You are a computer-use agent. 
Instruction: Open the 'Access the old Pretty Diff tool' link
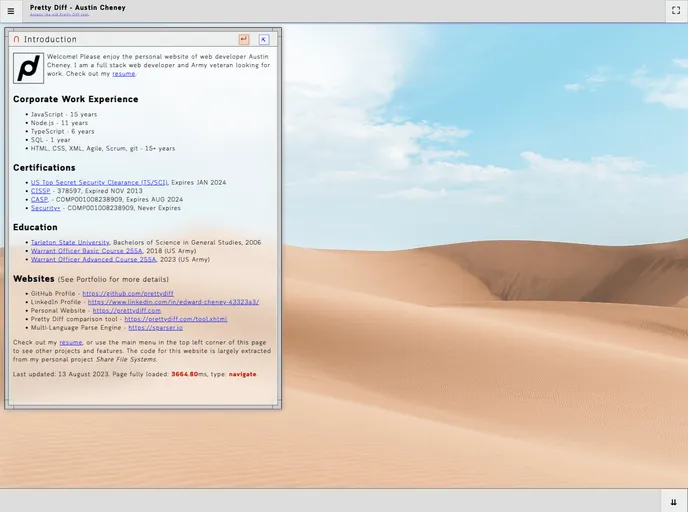pyautogui.click(x=59, y=14)
